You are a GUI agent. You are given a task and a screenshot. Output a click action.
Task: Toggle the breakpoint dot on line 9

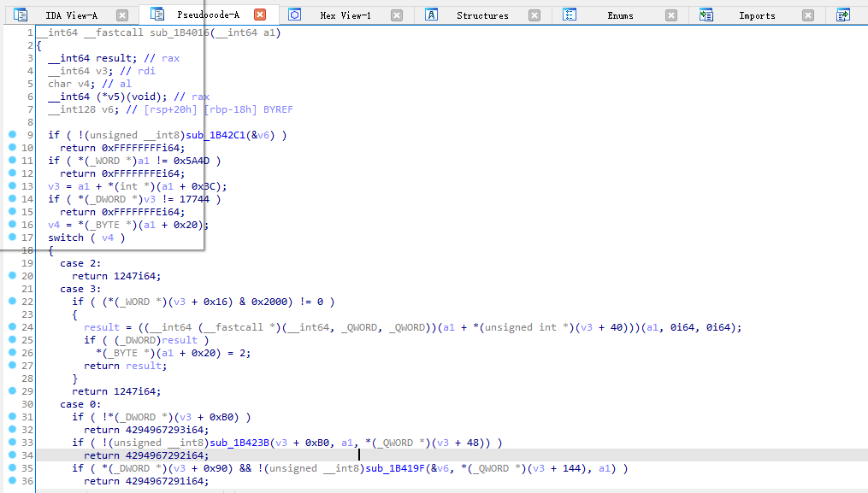[11, 135]
